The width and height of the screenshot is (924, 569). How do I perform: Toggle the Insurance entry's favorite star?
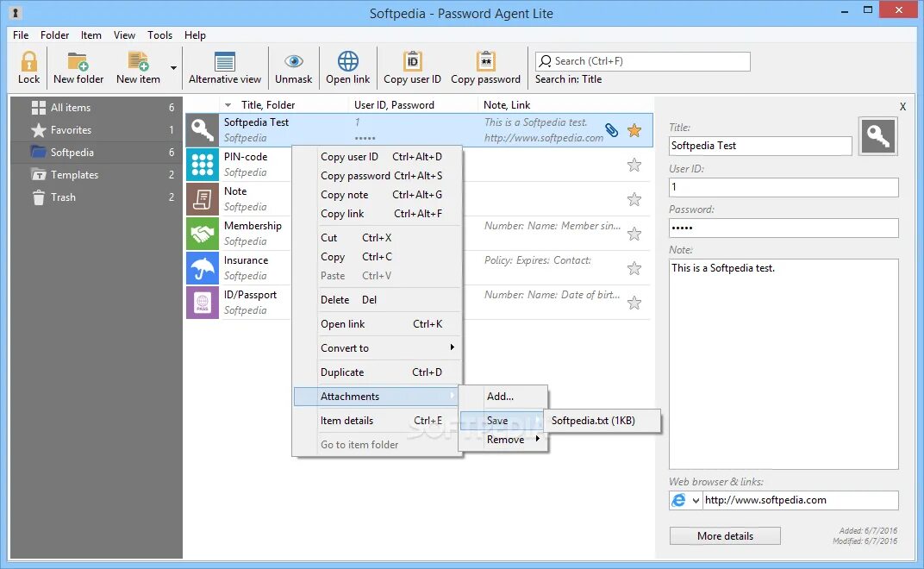click(634, 268)
